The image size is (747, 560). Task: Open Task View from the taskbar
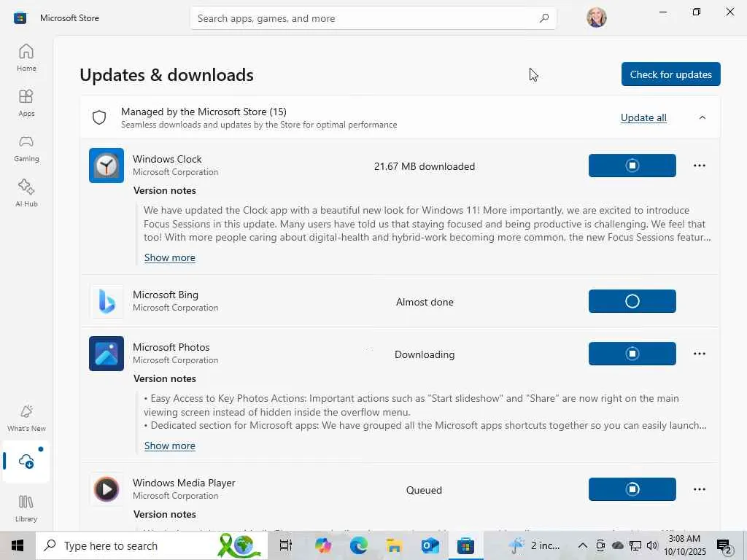click(286, 545)
